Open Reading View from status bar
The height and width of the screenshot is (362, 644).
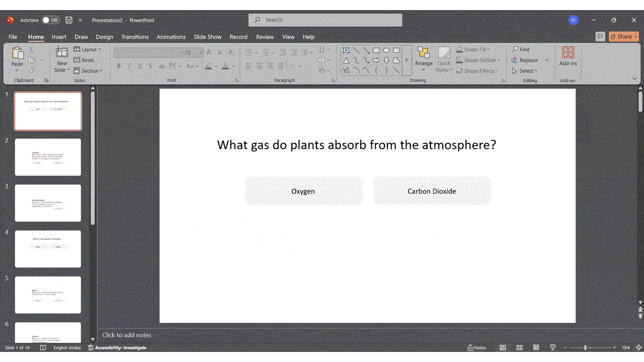click(x=536, y=347)
